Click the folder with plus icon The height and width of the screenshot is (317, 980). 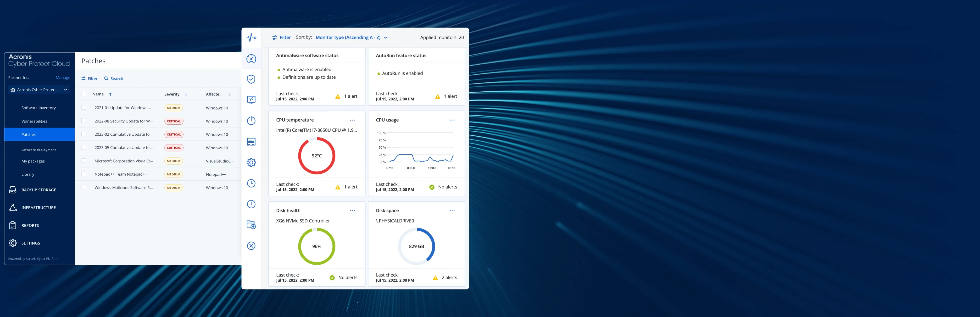tap(251, 225)
